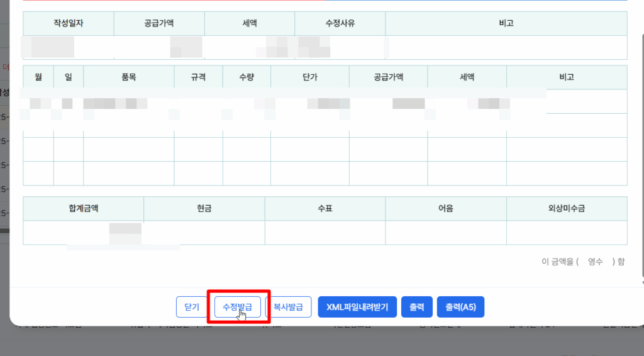Print in A5 using 출력(A5) button
Viewport: 644px width, 356px height.
[x=460, y=308]
